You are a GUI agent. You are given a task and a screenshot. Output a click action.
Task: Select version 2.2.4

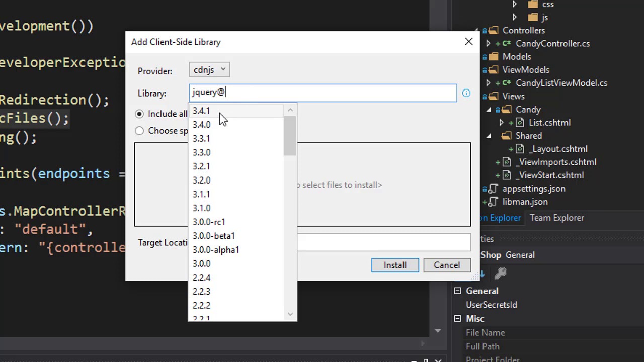pos(236,278)
